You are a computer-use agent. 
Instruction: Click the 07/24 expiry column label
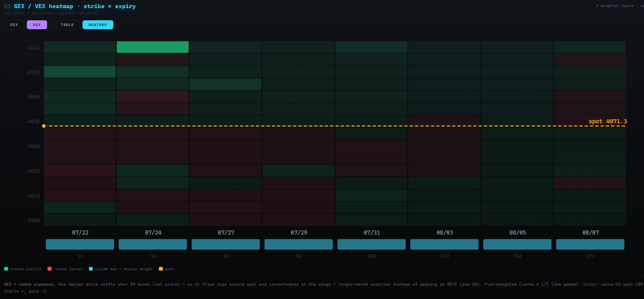153,232
